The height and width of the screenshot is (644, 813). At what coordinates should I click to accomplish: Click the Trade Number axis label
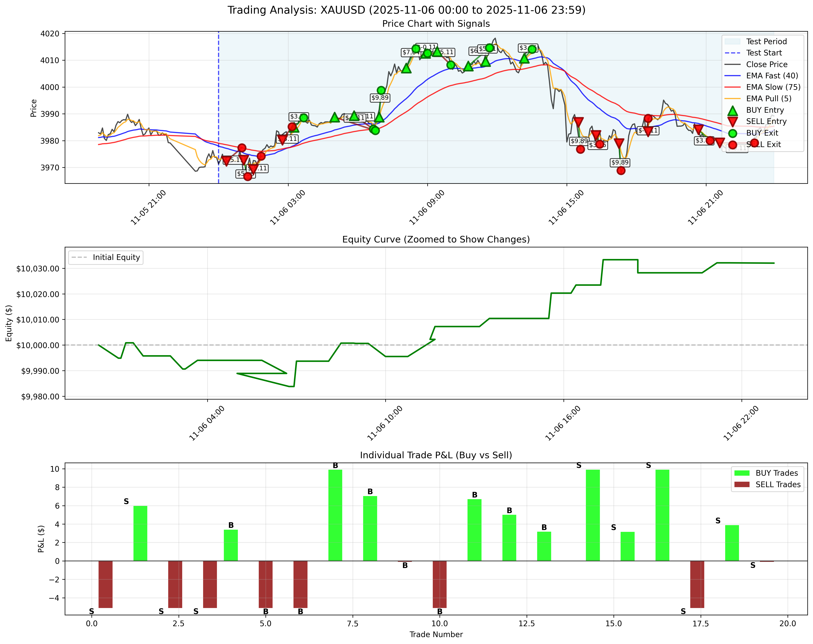click(436, 635)
